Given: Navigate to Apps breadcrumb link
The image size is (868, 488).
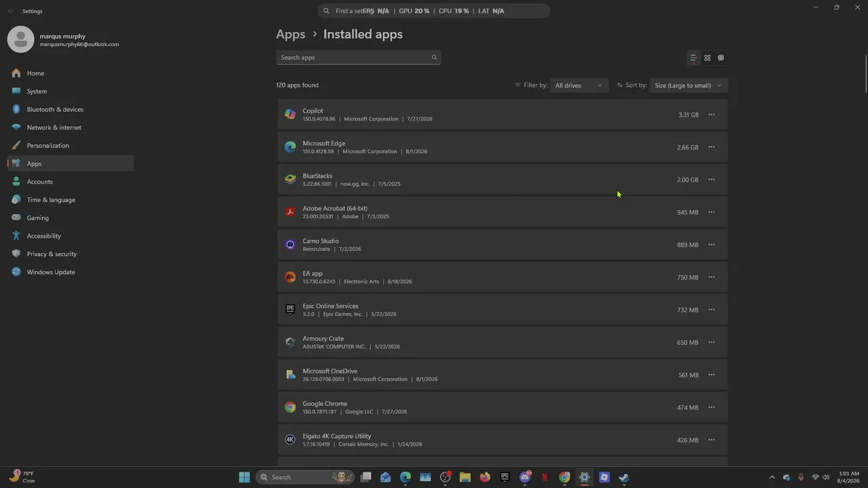Looking at the screenshot, I should pyautogui.click(x=291, y=34).
